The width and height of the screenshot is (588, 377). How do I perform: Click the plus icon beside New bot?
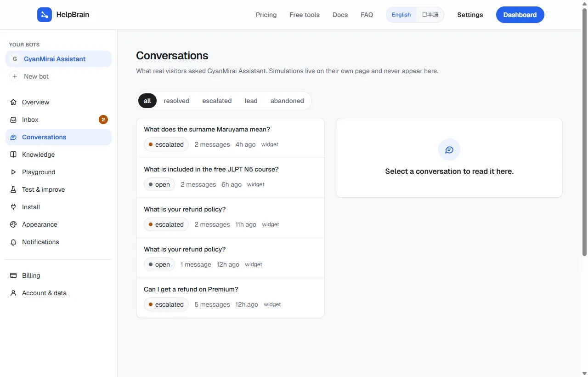pos(15,76)
